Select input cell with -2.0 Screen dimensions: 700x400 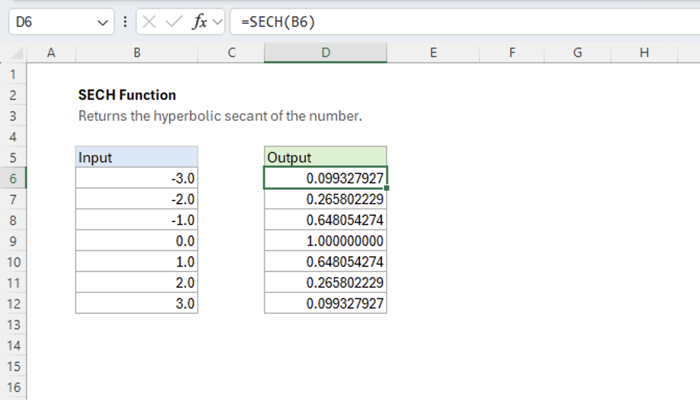(137, 199)
